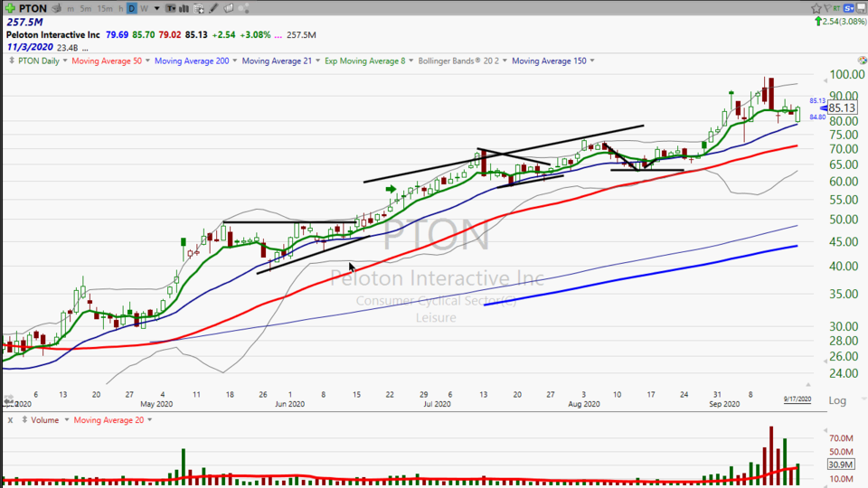Click the green up-arrow 2.54(3.08%) change
The height and width of the screenshot is (488, 868).
coord(840,22)
